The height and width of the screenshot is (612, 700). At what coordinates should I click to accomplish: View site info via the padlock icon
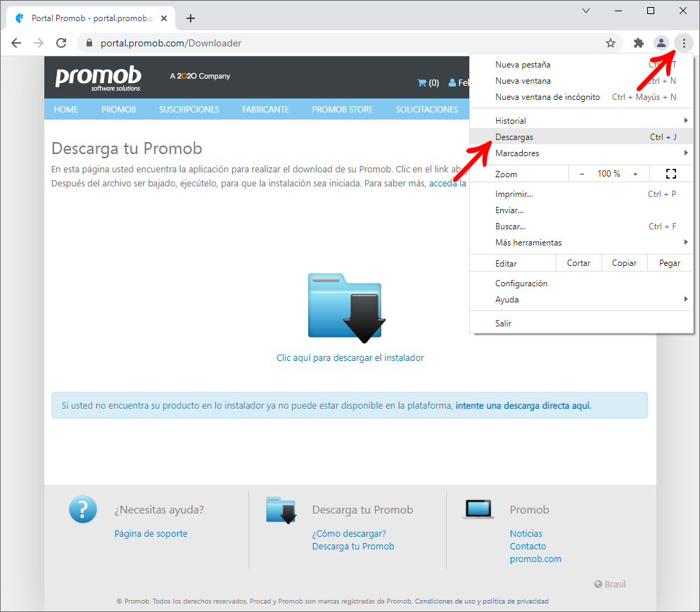pos(89,43)
